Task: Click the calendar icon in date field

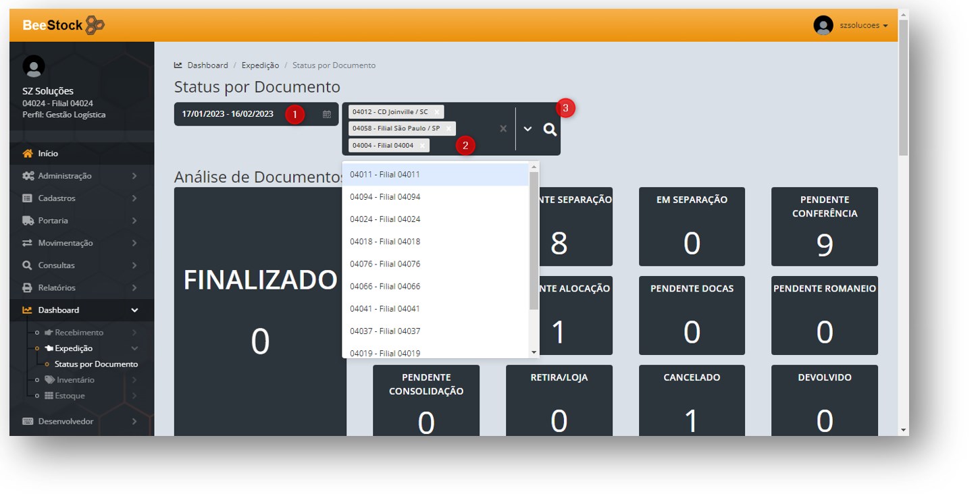Action: tap(326, 114)
